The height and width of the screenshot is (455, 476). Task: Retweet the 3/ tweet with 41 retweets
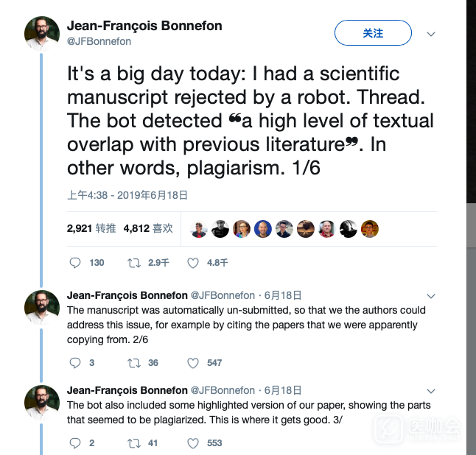click(x=134, y=442)
